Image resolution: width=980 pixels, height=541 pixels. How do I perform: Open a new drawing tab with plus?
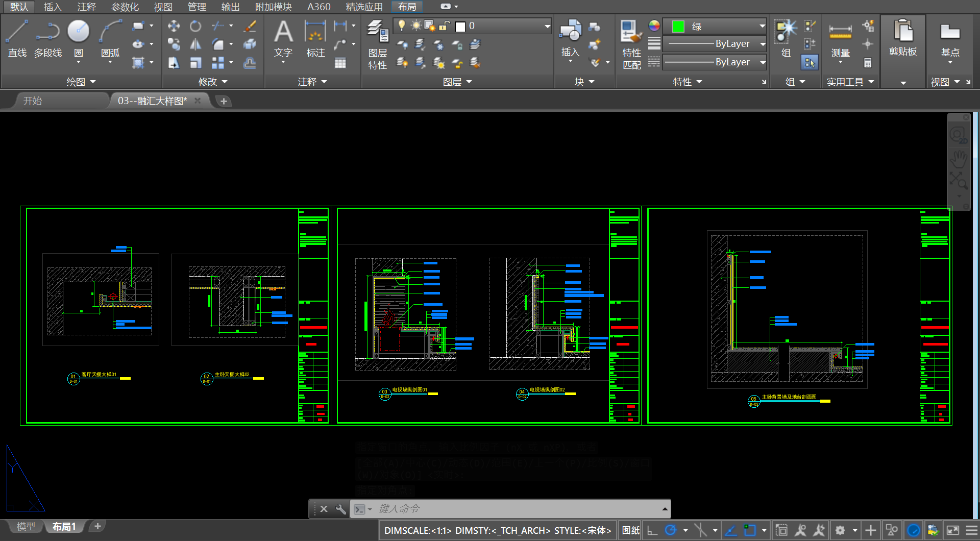(224, 101)
